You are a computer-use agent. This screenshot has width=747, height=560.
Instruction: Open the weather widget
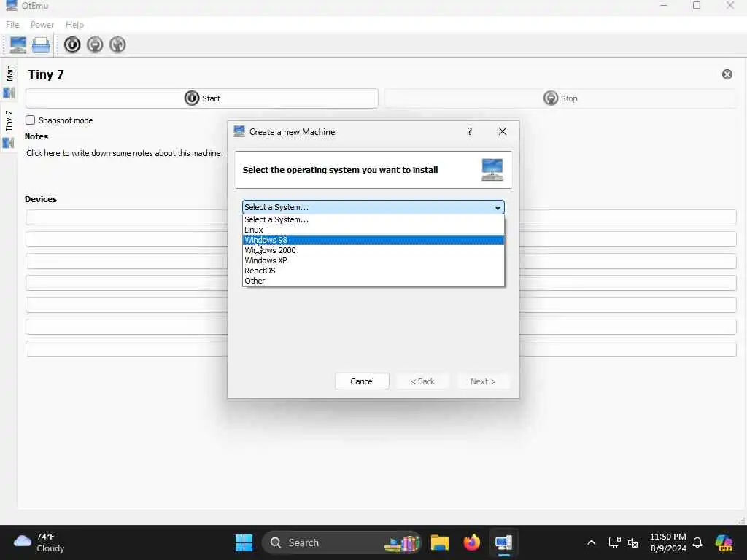tap(39, 542)
